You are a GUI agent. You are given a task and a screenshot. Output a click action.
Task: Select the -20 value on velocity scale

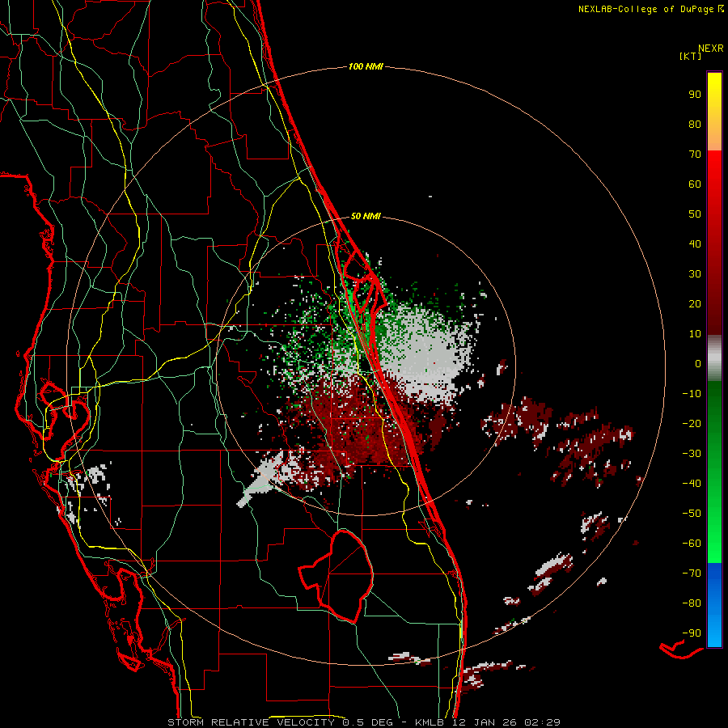point(692,424)
